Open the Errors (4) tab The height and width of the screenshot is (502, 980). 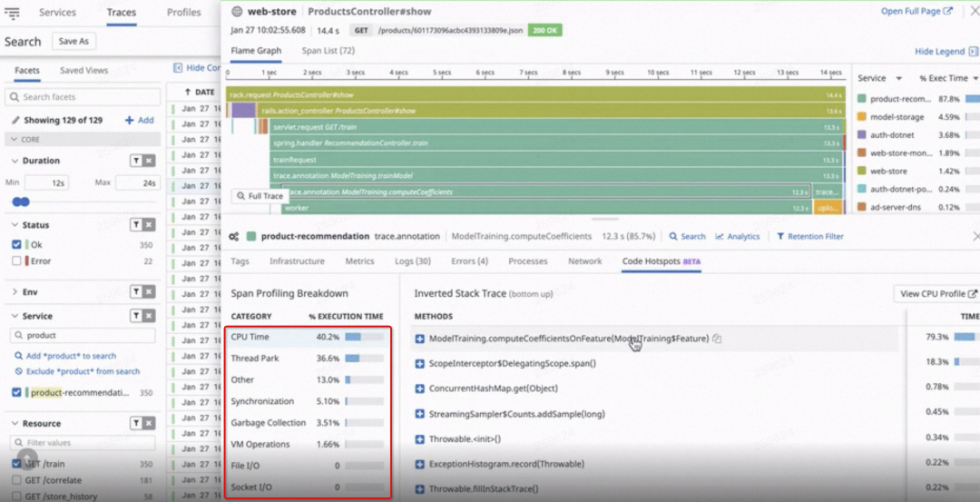[x=469, y=261]
